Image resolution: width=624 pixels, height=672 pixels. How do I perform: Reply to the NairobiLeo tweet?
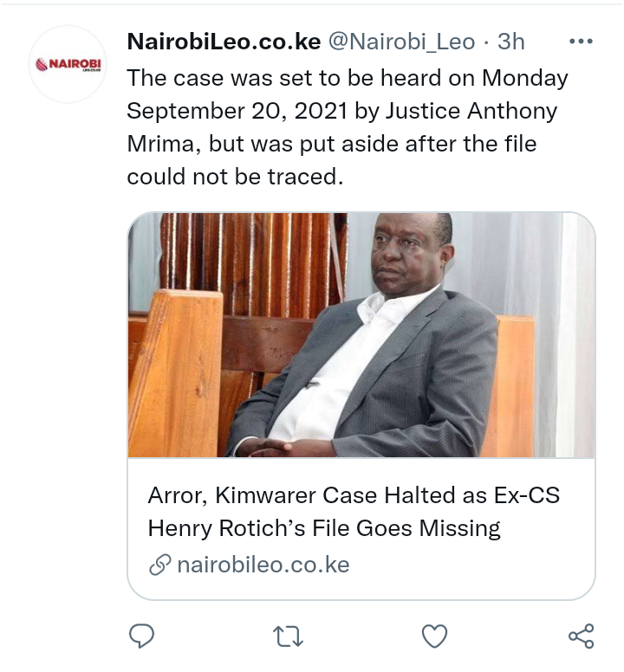click(x=141, y=636)
